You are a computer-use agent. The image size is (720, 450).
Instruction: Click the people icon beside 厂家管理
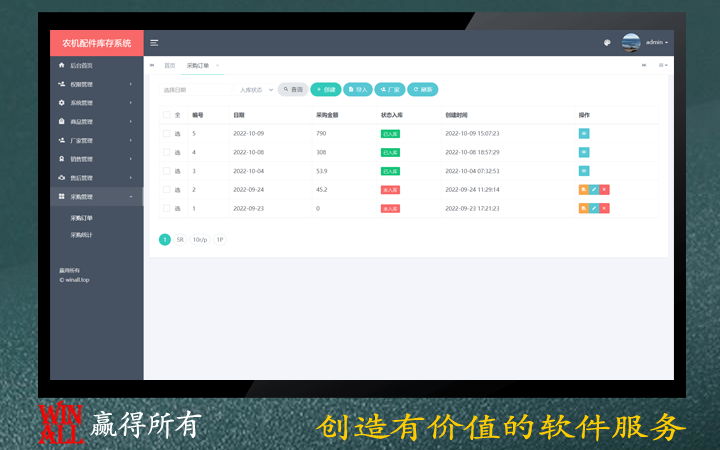click(x=62, y=140)
